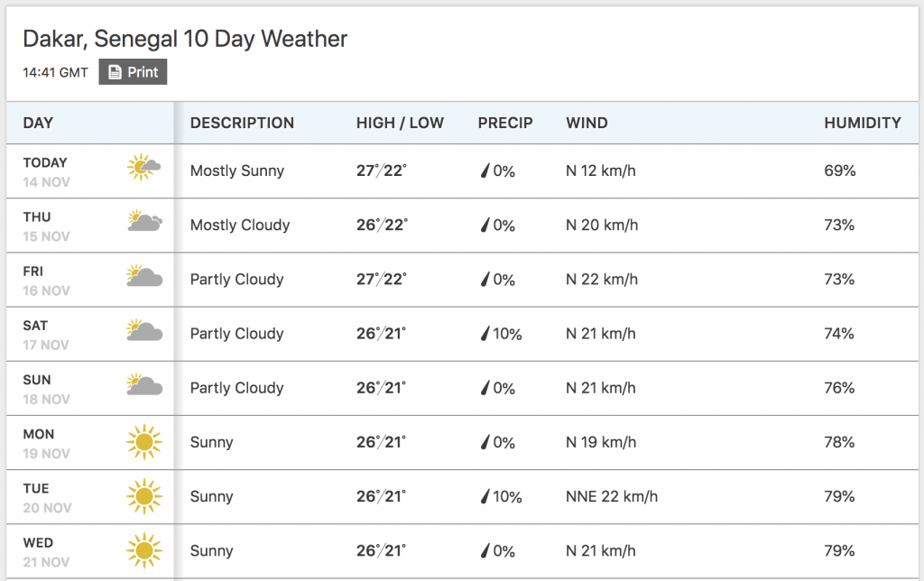Select the HUMIDITY column header
This screenshot has height=581, width=924.
[862, 123]
